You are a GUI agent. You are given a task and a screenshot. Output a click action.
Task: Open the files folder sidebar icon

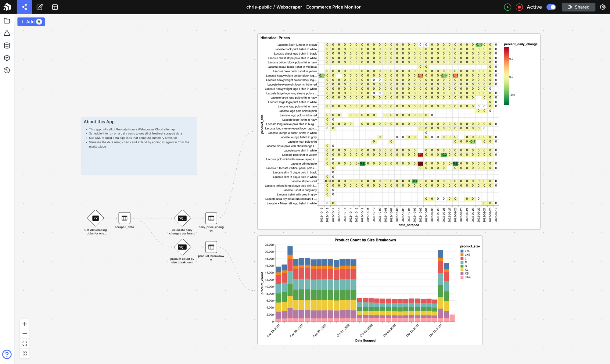point(7,21)
